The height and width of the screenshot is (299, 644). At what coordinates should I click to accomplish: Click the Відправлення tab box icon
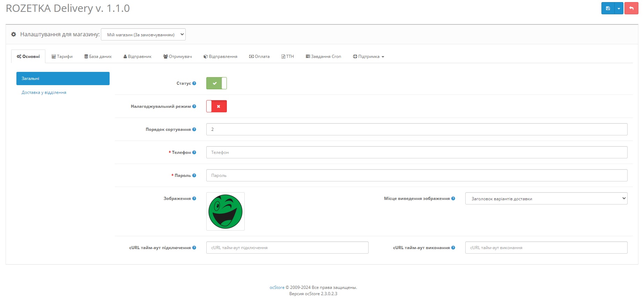(x=206, y=57)
